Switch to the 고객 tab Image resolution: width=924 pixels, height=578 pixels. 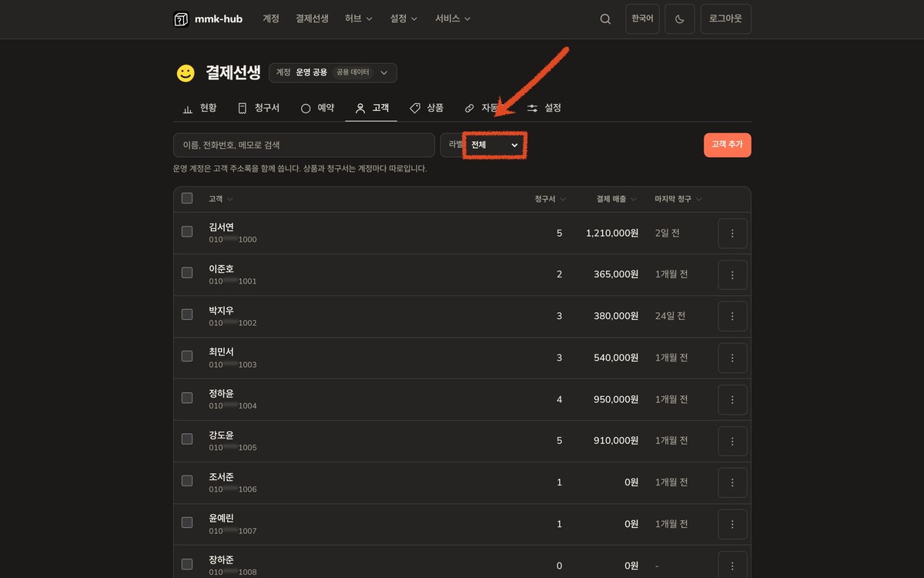click(372, 108)
